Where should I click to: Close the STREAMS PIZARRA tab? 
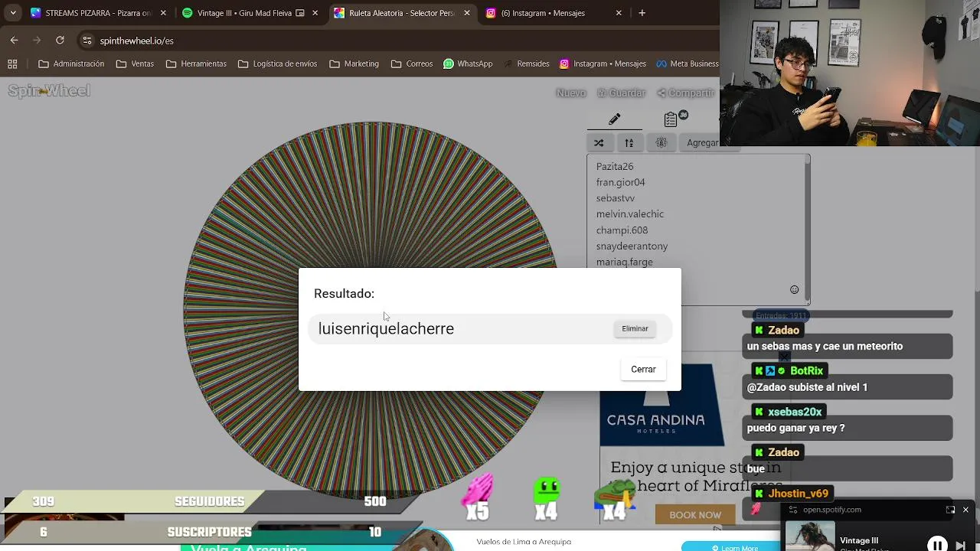coord(163,13)
